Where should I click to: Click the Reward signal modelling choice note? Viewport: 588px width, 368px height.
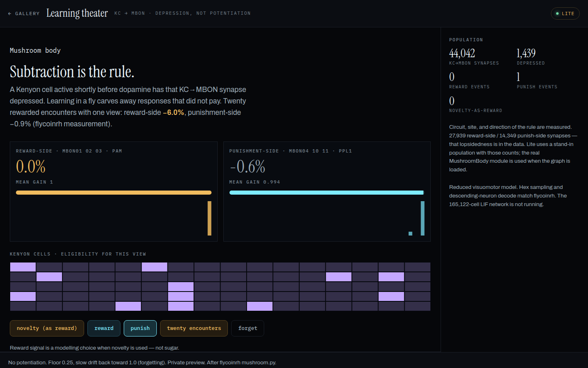point(94,348)
